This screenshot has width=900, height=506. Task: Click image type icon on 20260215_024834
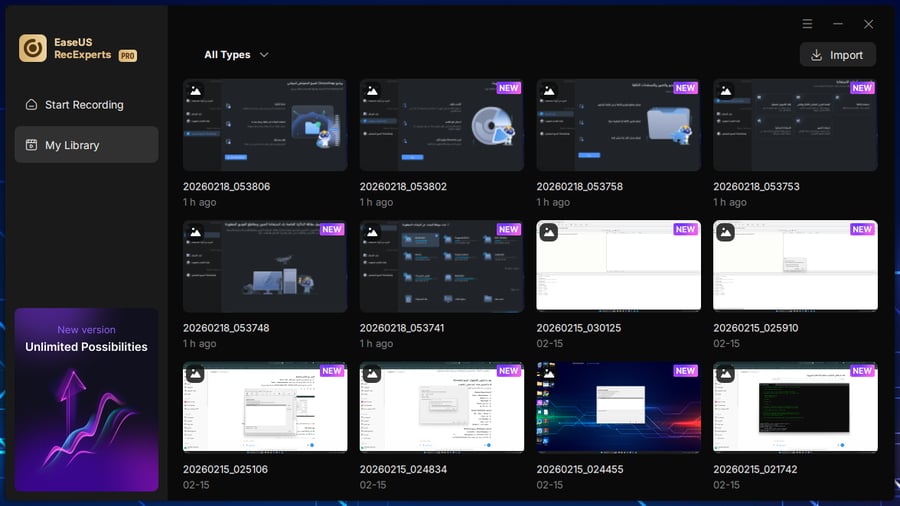[372, 373]
